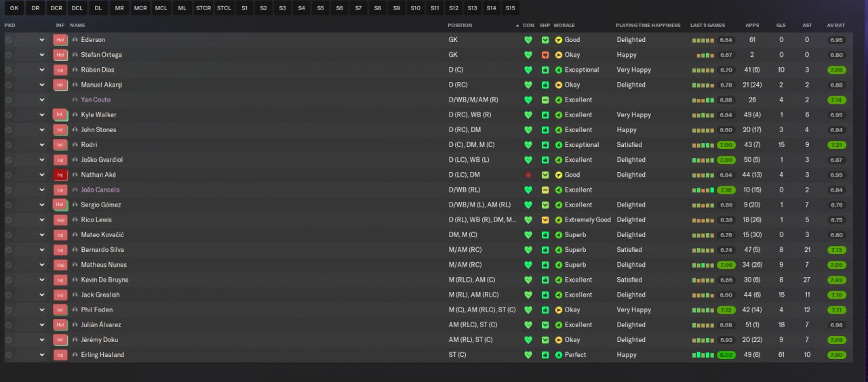Click Mateo Kovačić's Superb morale icon
This screenshot has height=382, width=868.
point(559,235)
